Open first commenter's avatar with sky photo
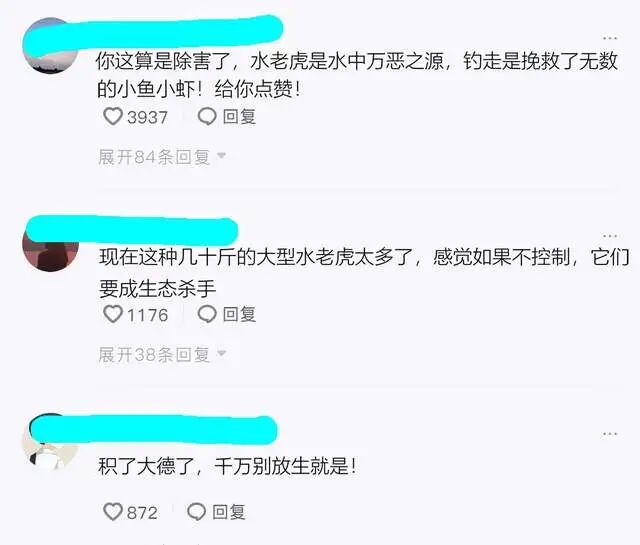Screen dimensions: 640x545 [51, 46]
